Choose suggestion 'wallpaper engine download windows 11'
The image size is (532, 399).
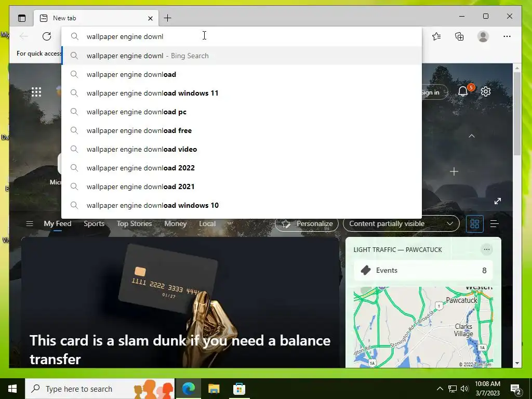pos(242,93)
